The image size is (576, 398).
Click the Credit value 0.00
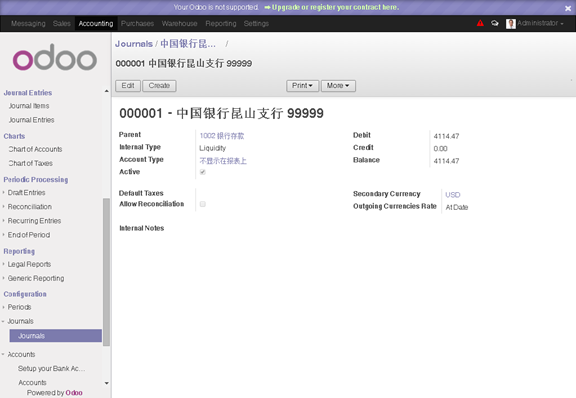coord(440,149)
